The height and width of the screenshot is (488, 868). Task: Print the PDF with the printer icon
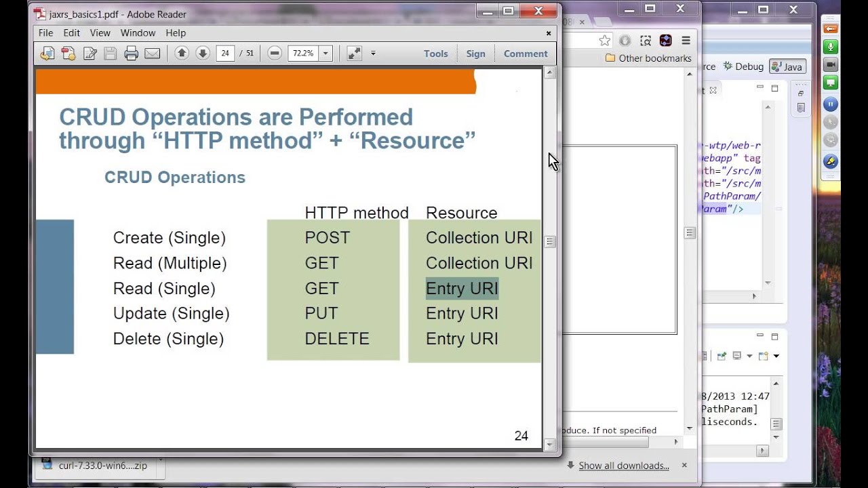[x=132, y=54]
